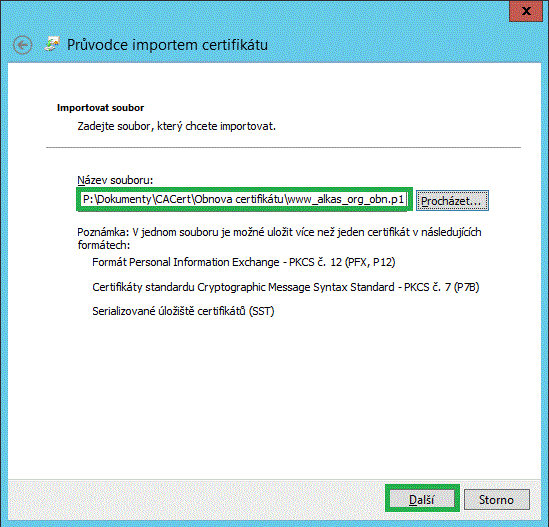
Task: Click the Importovat soubor heading
Action: (100, 108)
